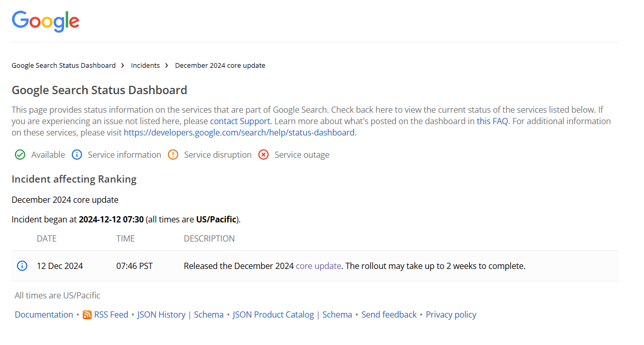Click the Available legend label
Image resolution: width=644 pixels, height=345 pixels.
click(48, 155)
